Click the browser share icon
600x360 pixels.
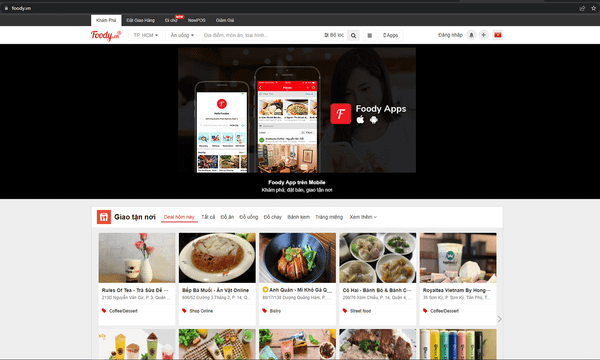coord(582,8)
